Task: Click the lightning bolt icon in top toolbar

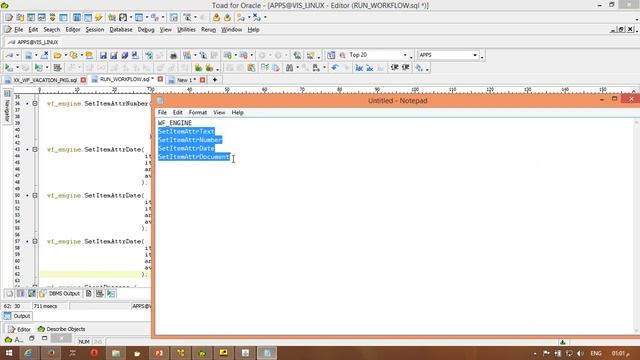Action: [98, 18]
